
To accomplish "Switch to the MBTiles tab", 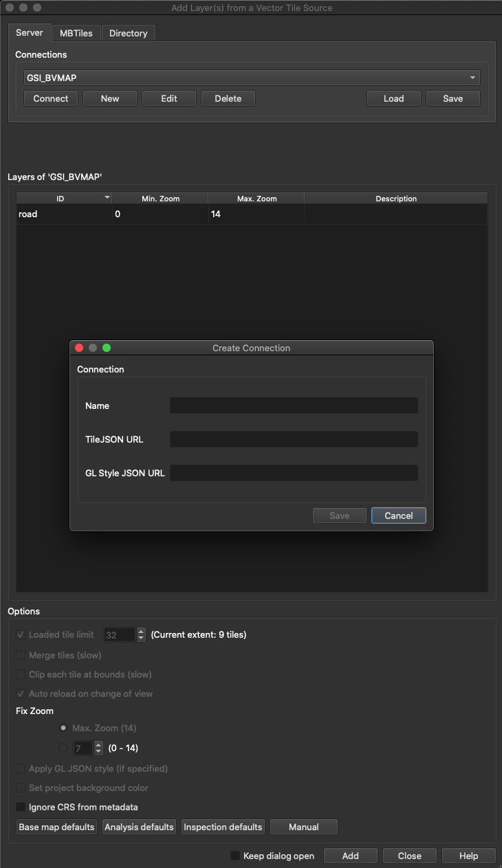I will (76, 33).
